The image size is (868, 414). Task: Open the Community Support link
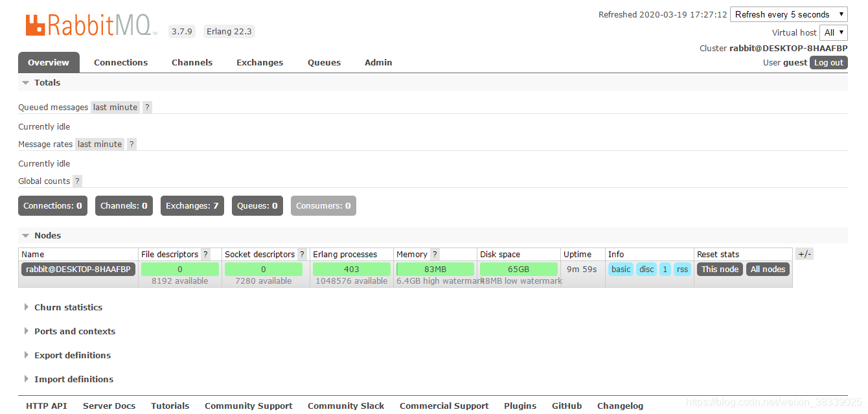tap(249, 406)
